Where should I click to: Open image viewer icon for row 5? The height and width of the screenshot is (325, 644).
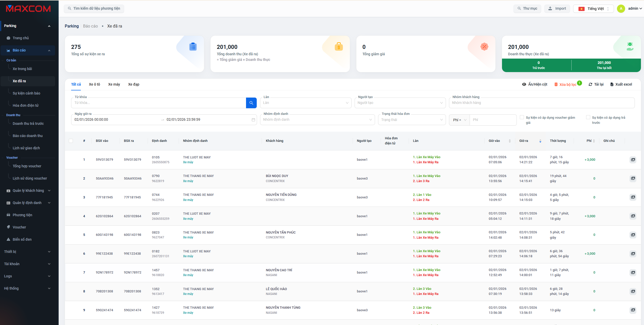click(x=633, y=235)
